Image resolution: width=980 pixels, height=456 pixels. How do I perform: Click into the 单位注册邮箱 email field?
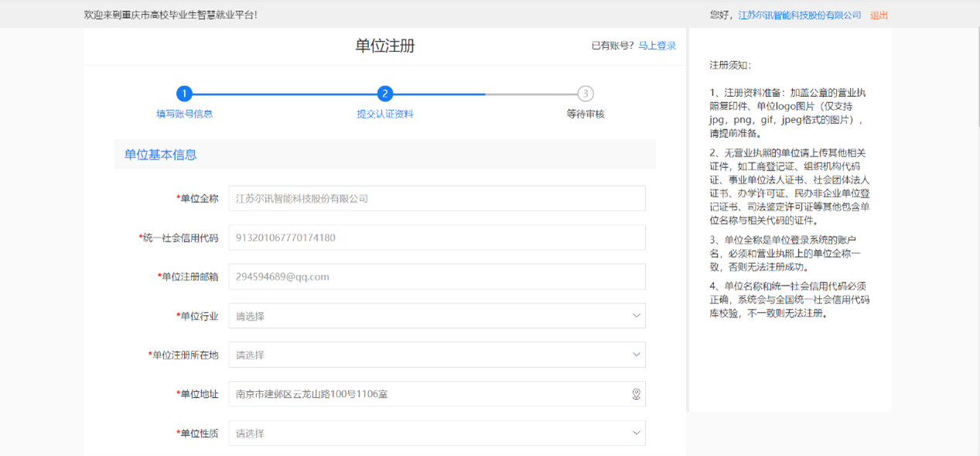pyautogui.click(x=436, y=276)
